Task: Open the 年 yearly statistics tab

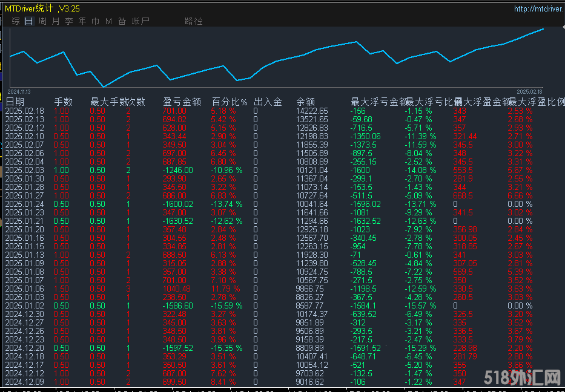Action: tap(82, 21)
